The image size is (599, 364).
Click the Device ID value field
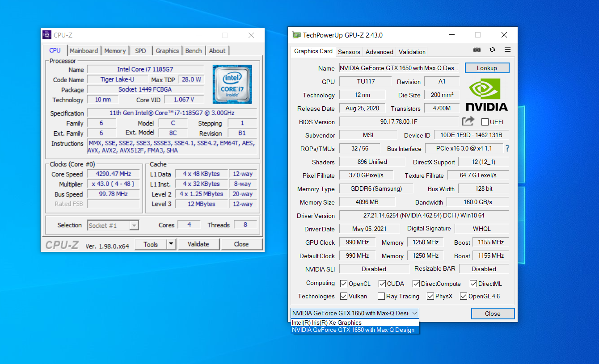coord(471,135)
